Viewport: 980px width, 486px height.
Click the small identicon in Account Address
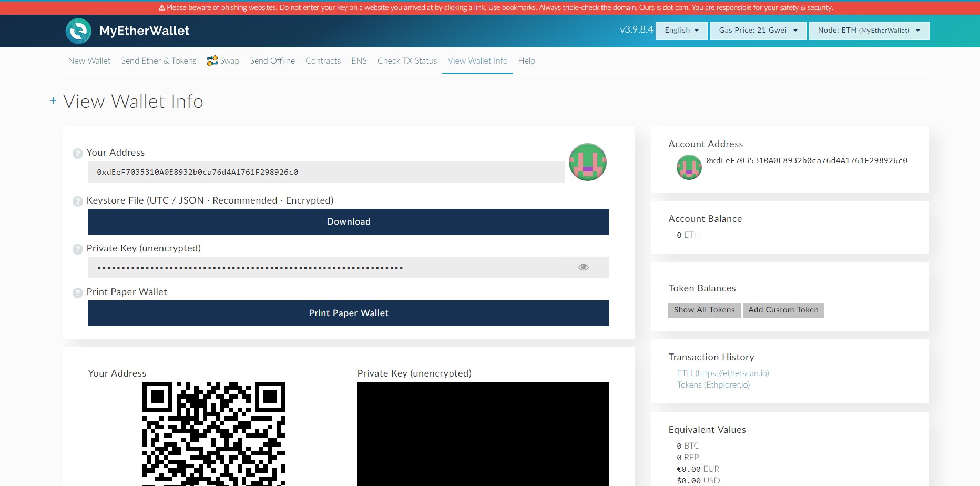[x=689, y=167]
